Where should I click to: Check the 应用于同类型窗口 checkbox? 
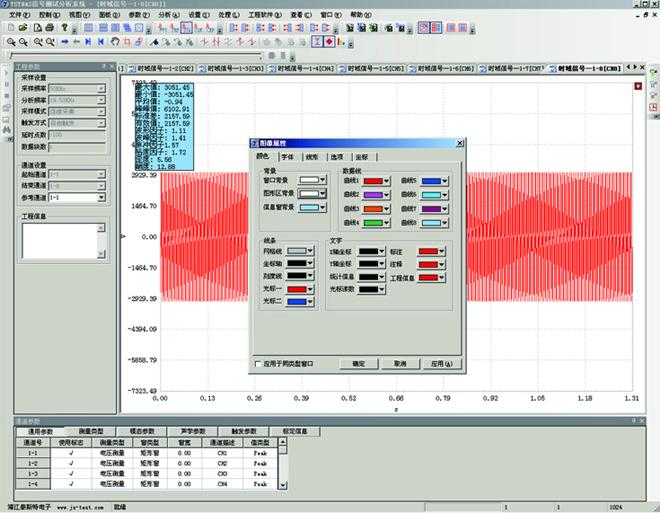click(257, 363)
